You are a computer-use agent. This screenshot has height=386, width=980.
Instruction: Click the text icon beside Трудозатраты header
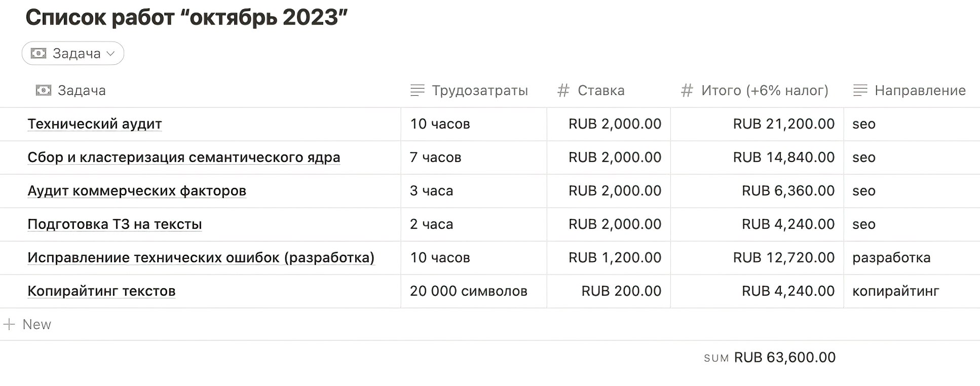(417, 90)
